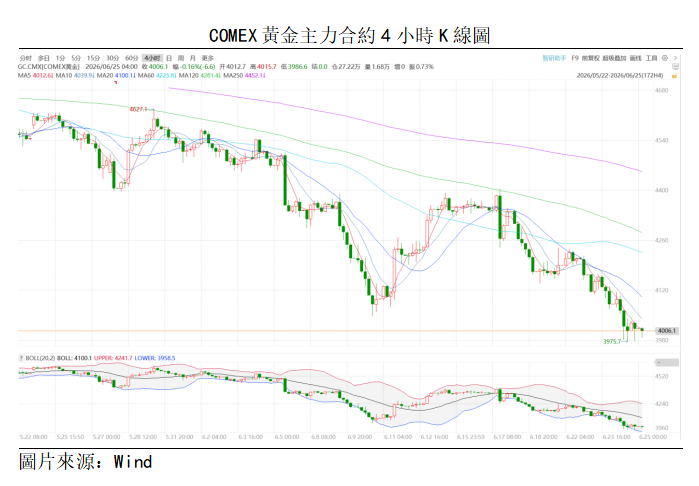This screenshot has height=486, width=699.
Task: Expand the toolbar right arrow
Action: click(x=675, y=58)
